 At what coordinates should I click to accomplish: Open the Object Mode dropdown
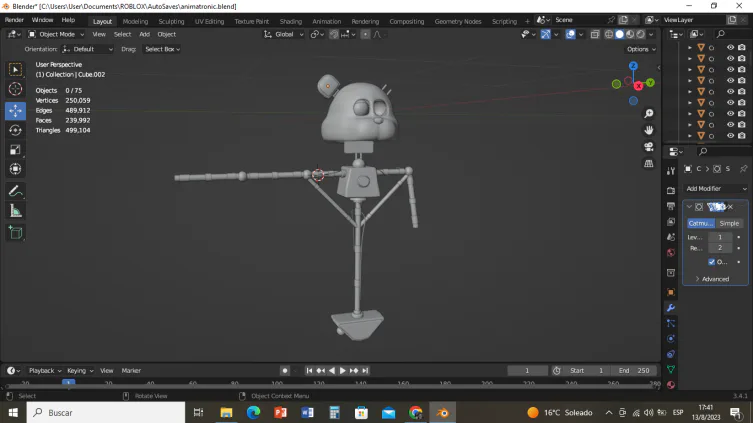[x=56, y=34]
